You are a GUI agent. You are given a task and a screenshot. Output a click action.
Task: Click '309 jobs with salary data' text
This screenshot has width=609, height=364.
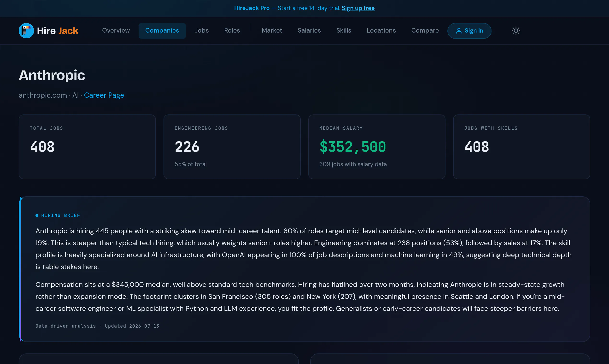click(353, 164)
